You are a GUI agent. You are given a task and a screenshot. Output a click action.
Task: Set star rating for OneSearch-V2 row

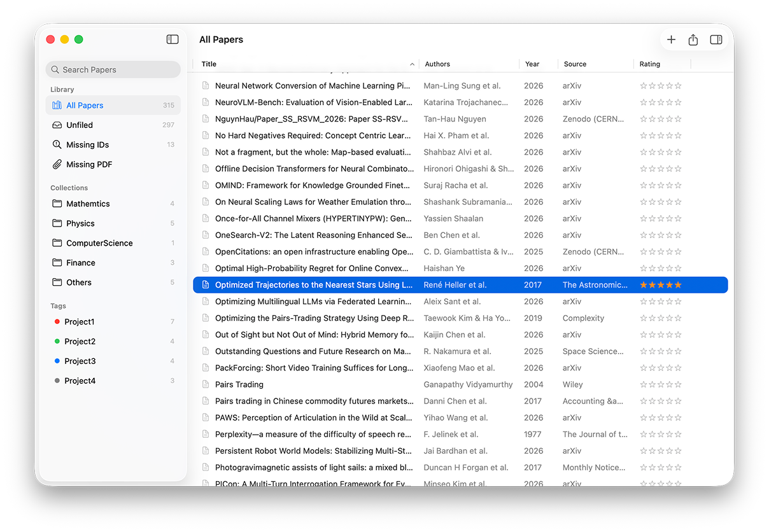[661, 235]
